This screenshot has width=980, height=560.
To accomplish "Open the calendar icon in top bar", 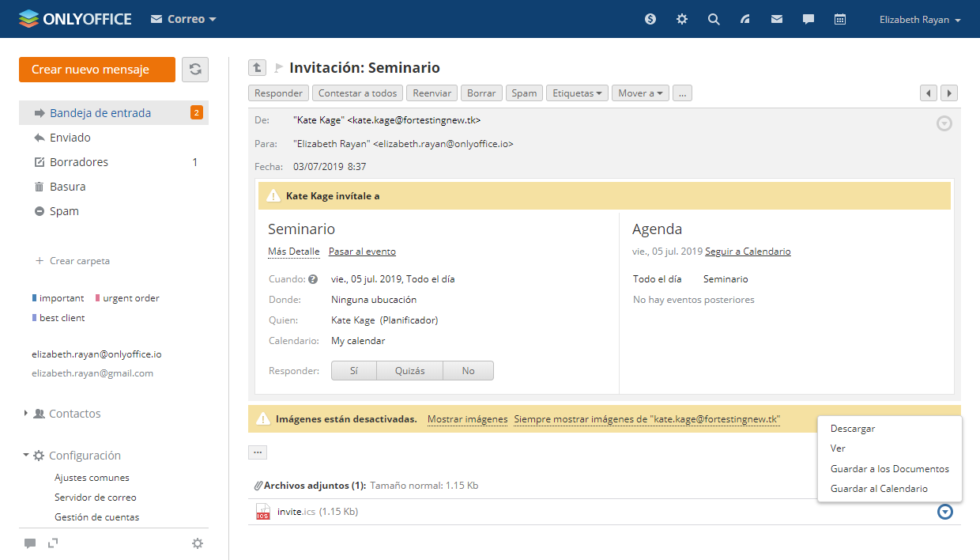I will (840, 19).
